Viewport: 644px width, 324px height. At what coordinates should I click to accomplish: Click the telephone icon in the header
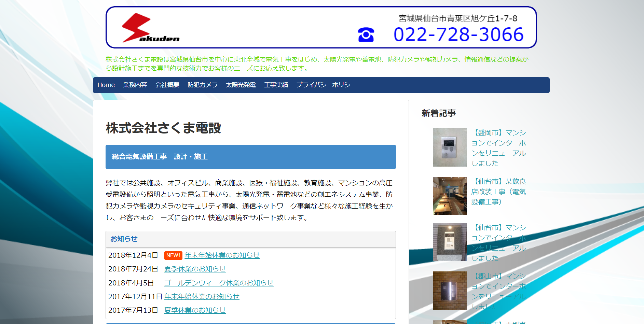366,34
